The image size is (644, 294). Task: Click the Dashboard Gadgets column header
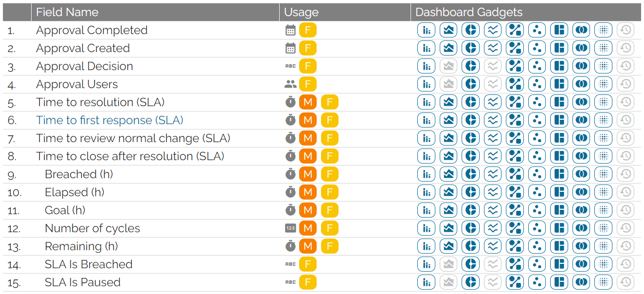pos(469,12)
